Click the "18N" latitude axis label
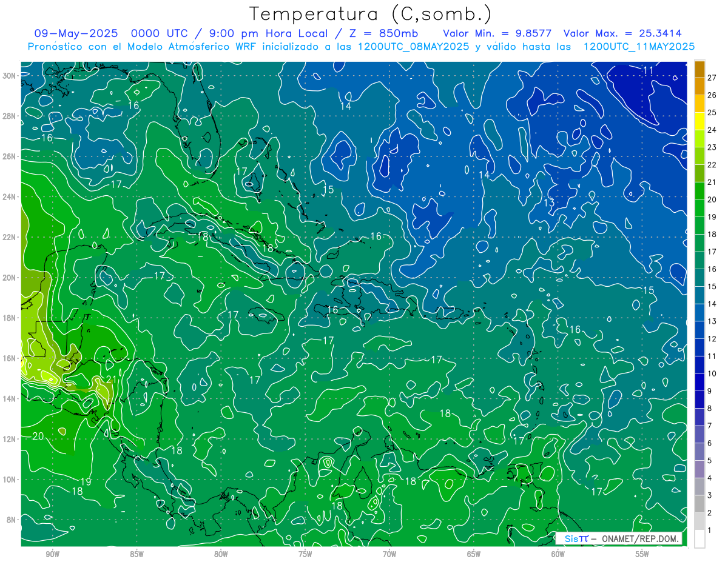728x562 pixels. tap(8, 318)
